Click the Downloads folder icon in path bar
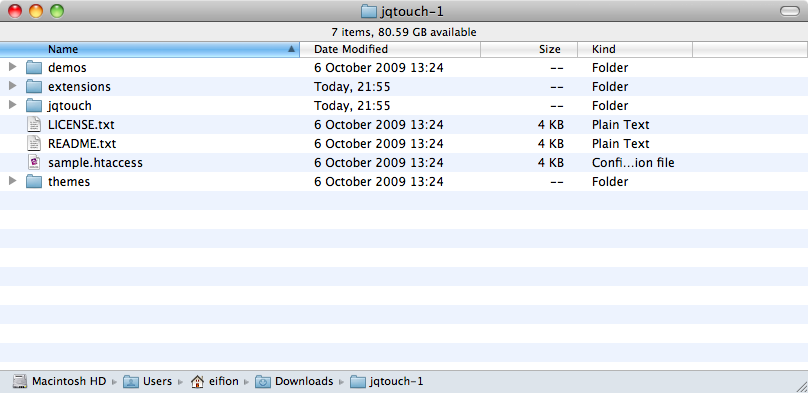This screenshot has height=393, width=808. pos(263,382)
